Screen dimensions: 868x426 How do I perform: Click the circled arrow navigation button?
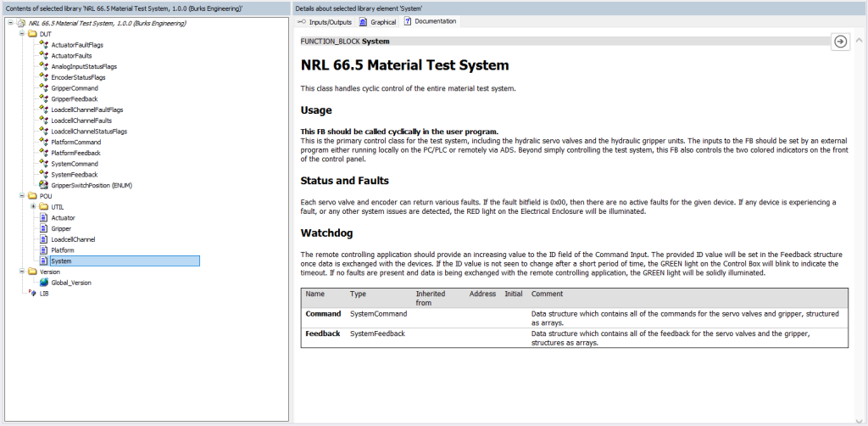840,42
